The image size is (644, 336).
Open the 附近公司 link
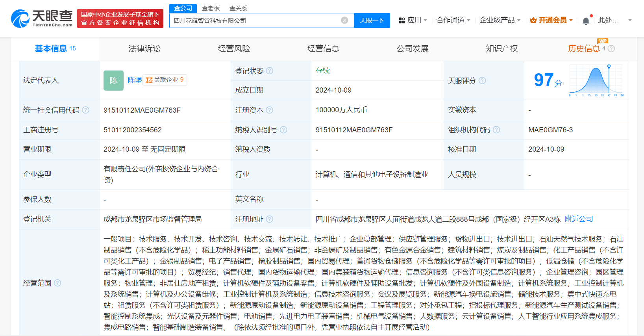[x=579, y=219]
